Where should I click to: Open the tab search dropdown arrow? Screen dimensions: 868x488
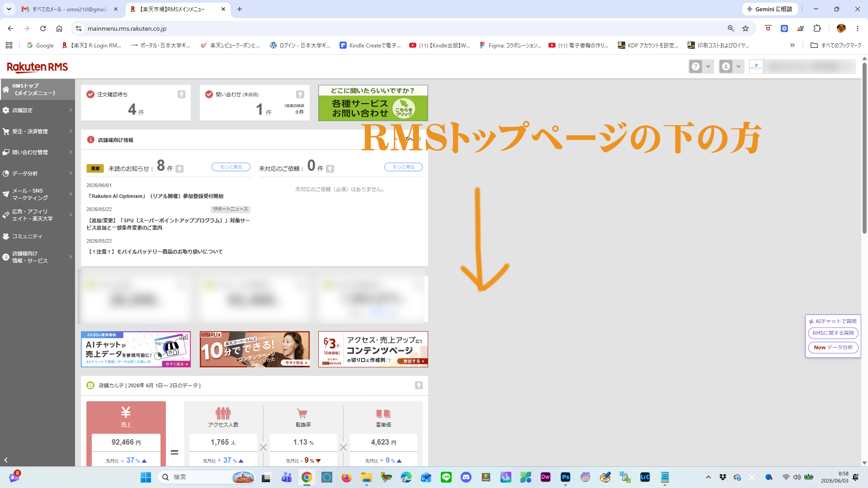[9, 9]
